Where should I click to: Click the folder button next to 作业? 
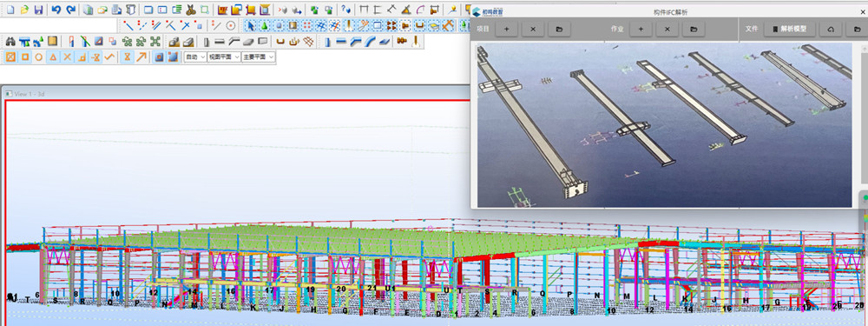[x=694, y=29]
